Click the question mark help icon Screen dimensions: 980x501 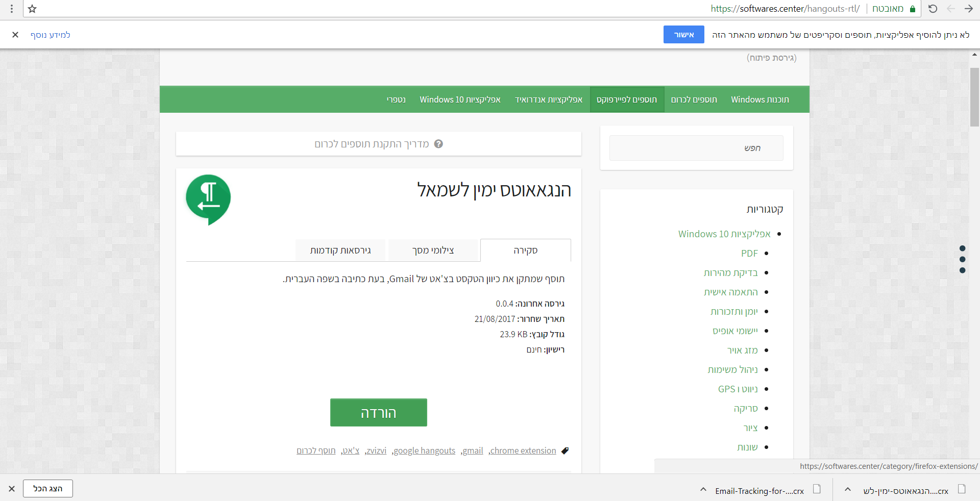(x=438, y=144)
